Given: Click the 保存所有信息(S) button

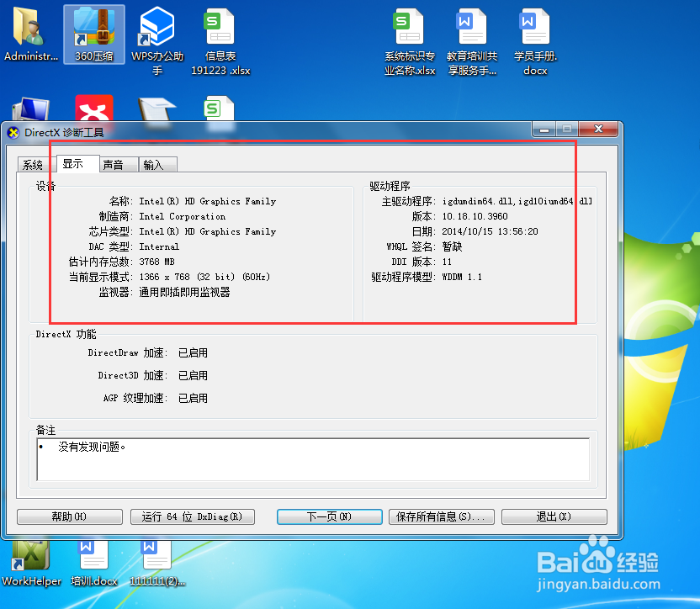Looking at the screenshot, I should [441, 516].
